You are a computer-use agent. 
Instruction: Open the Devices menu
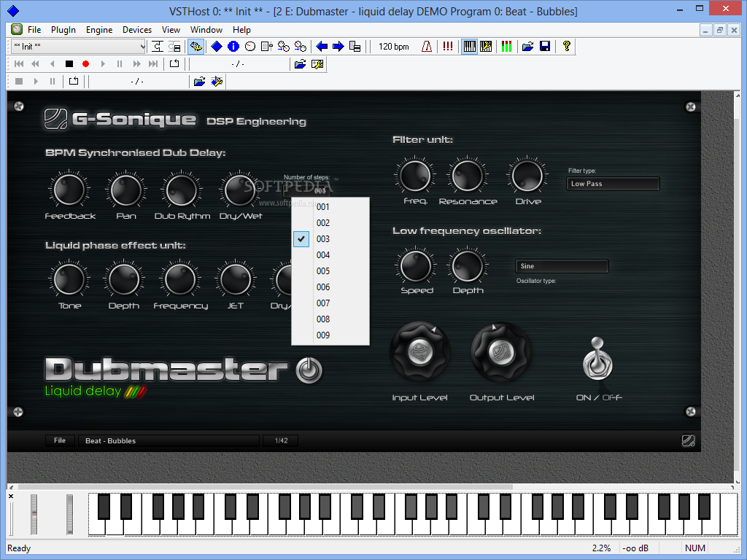(x=137, y=29)
